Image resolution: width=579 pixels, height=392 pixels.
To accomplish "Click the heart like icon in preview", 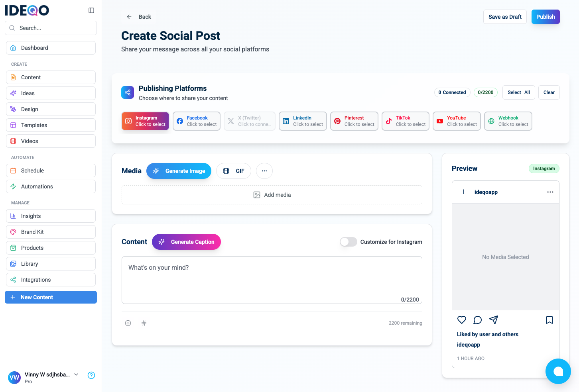I will [x=462, y=320].
